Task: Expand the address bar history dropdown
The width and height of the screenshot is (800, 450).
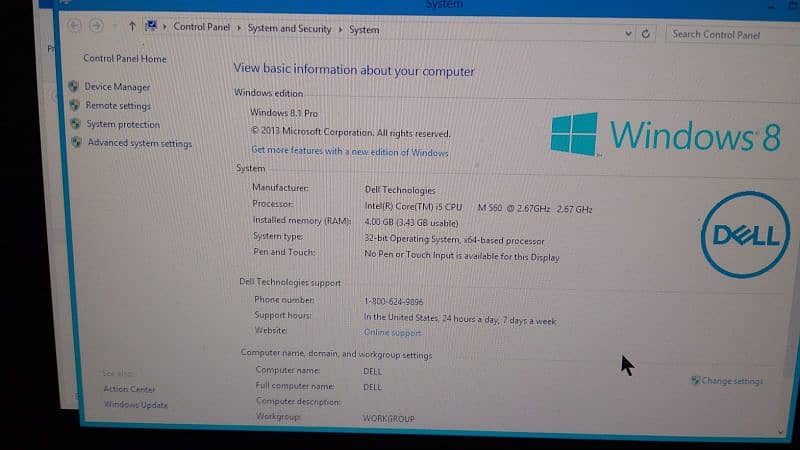Action: [628, 33]
